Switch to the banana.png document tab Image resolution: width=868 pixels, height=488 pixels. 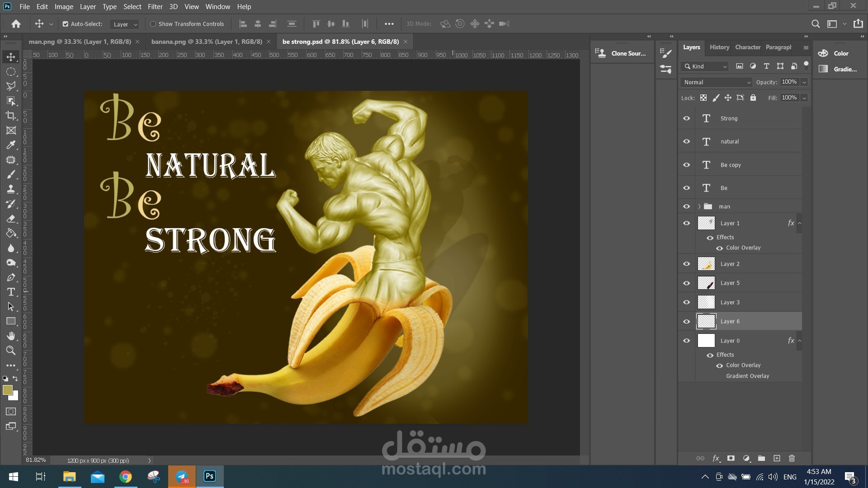pos(207,42)
